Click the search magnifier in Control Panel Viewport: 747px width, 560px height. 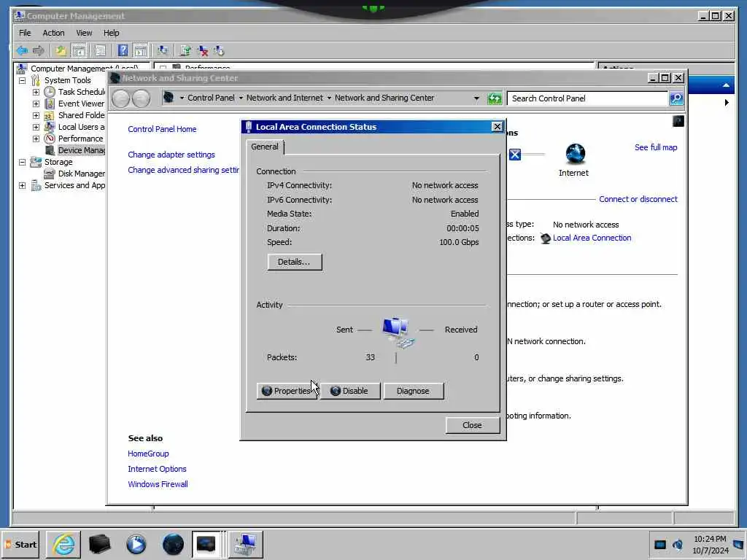click(676, 98)
